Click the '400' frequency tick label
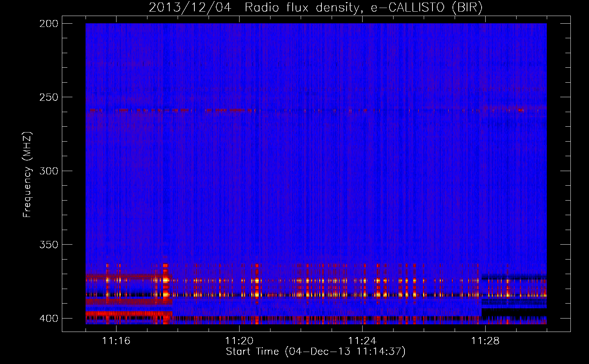This screenshot has height=364, width=589. click(48, 318)
